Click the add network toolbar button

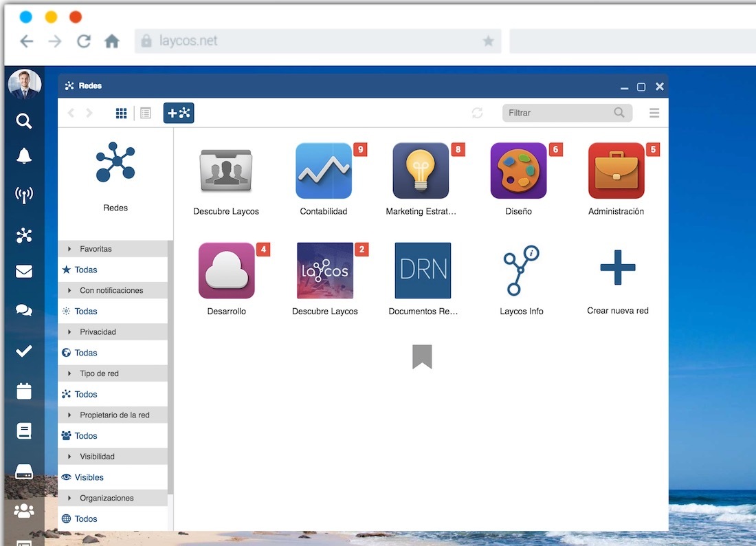pyautogui.click(x=179, y=113)
